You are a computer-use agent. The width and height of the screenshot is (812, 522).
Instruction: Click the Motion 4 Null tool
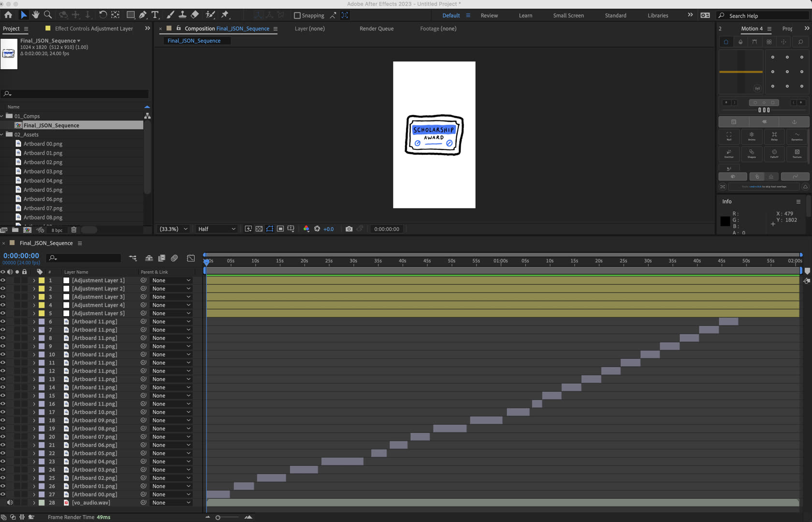click(729, 136)
